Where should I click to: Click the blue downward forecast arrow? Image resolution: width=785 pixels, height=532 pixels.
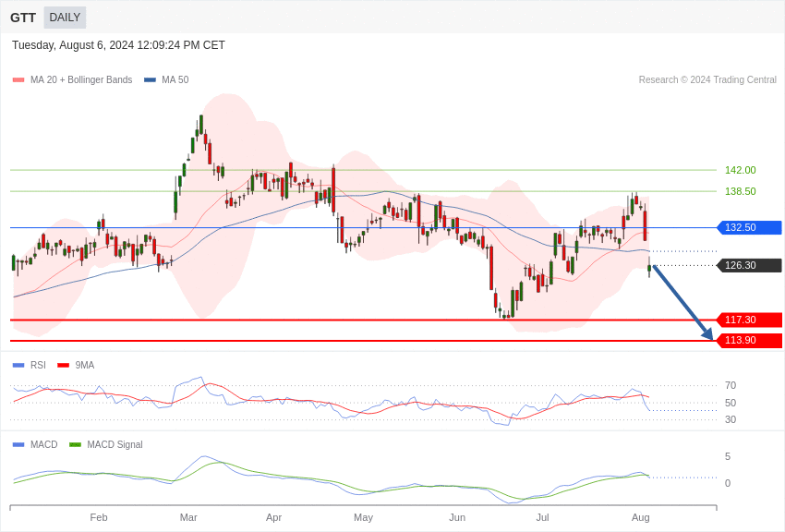tap(682, 302)
